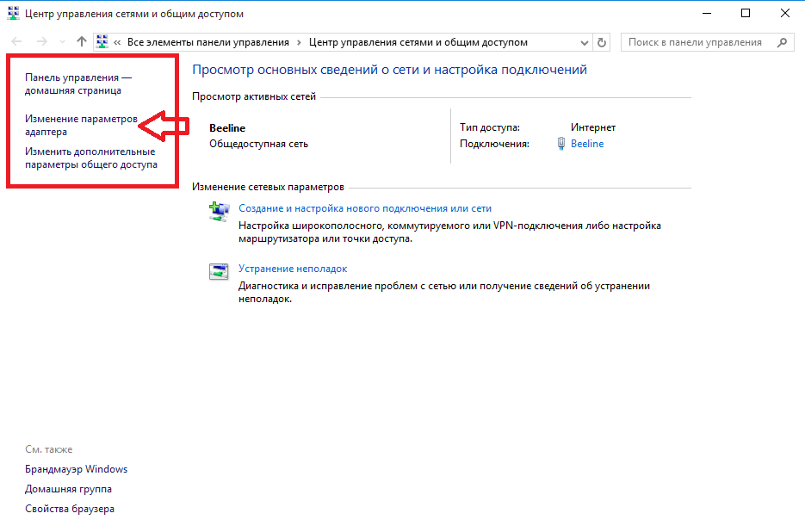Select "Все элементы панели управления" breadcrumb
805x532 pixels.
pyautogui.click(x=209, y=42)
